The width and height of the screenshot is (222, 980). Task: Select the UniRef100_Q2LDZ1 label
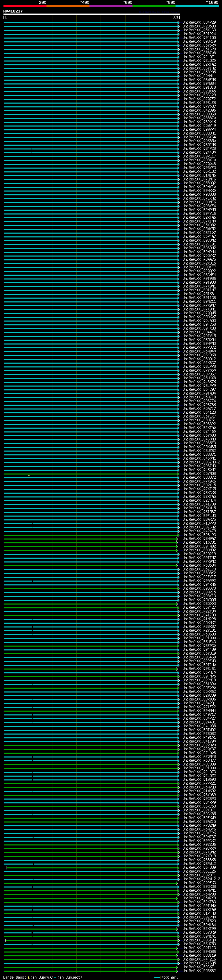click(x=199, y=57)
